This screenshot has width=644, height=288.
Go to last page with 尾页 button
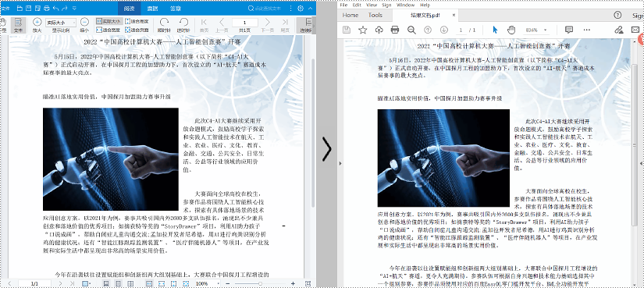pos(285,25)
